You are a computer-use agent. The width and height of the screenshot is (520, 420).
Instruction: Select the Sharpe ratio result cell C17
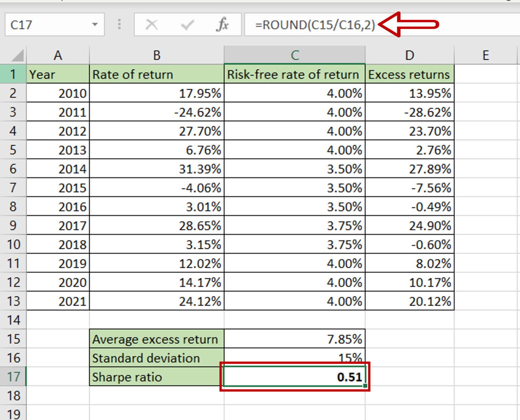coord(295,377)
